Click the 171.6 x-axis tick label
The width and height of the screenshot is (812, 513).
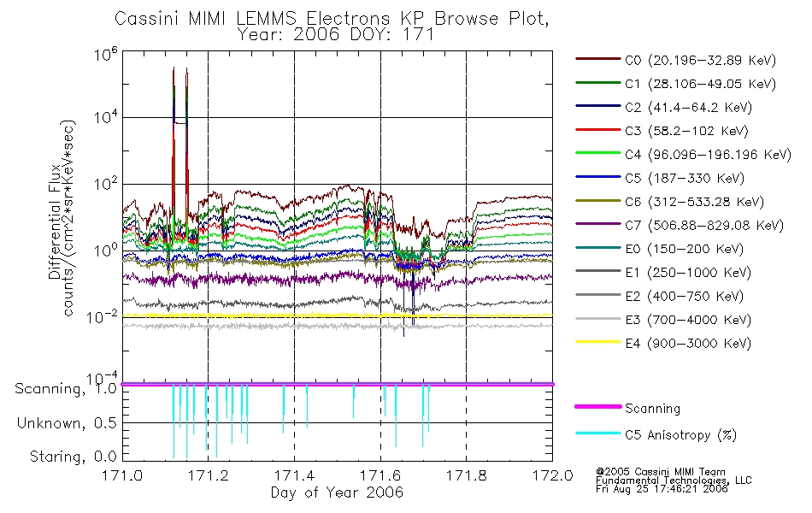(380, 475)
